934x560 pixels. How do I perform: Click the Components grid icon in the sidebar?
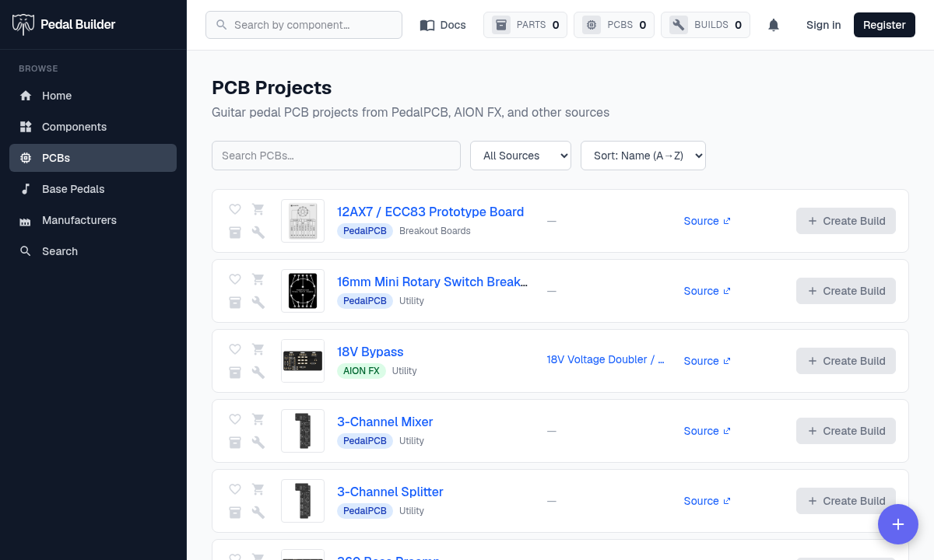tap(26, 127)
